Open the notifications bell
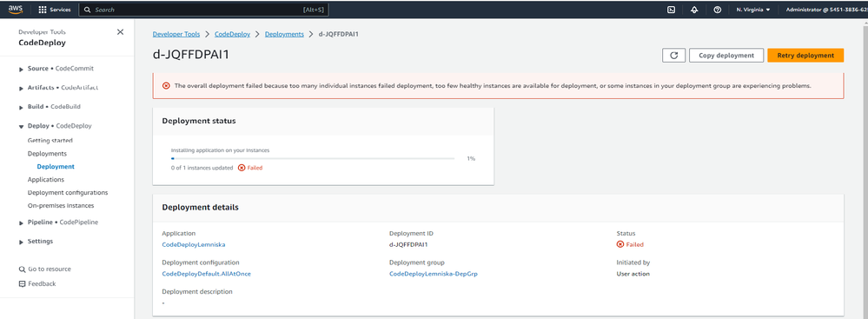 tap(694, 10)
